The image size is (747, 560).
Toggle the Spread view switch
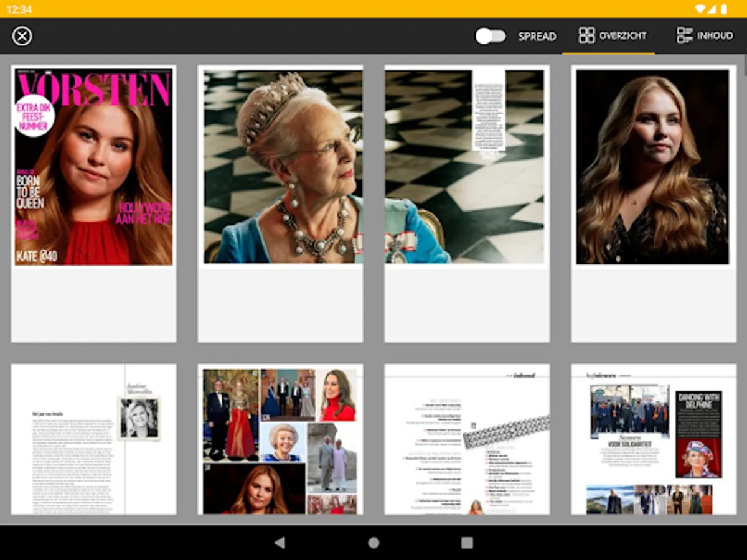click(491, 36)
